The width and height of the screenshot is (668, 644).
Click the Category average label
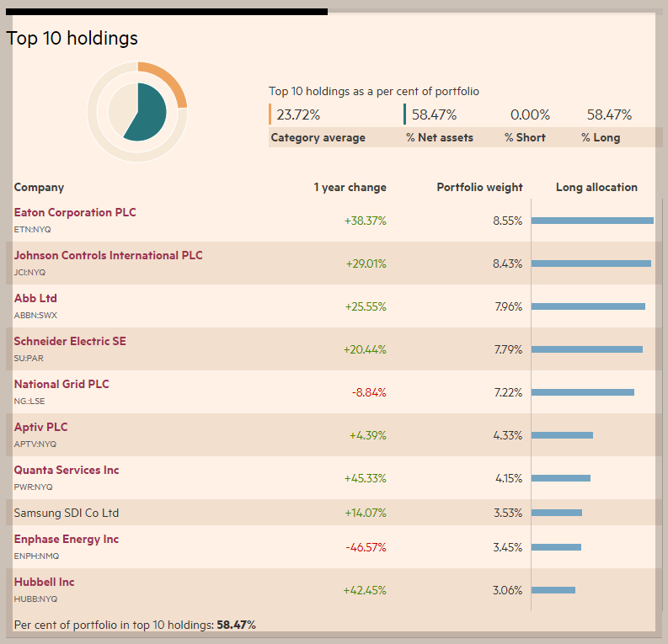(x=318, y=138)
